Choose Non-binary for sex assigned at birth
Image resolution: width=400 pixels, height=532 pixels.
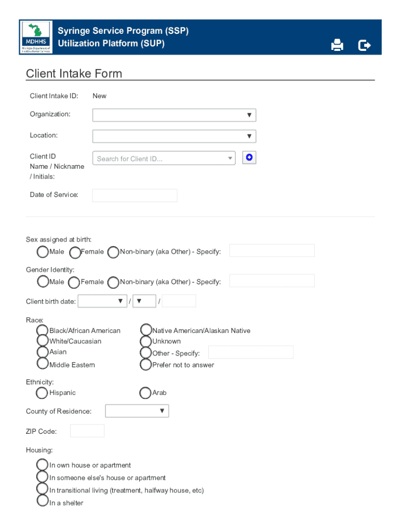click(x=113, y=252)
